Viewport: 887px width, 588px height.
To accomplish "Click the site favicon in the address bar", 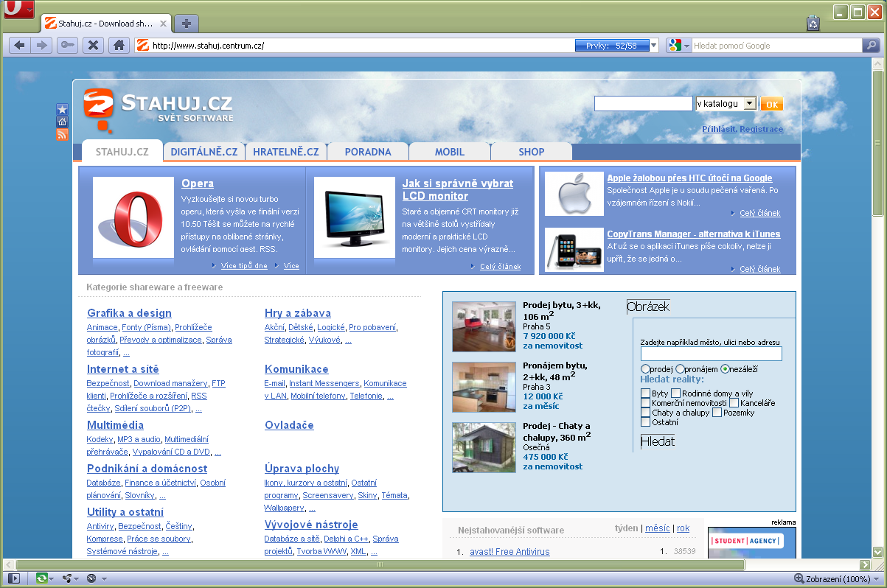I will pos(143,46).
